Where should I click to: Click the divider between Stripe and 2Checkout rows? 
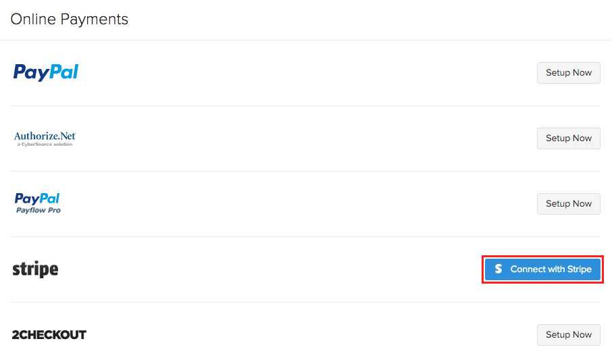pos(305,302)
